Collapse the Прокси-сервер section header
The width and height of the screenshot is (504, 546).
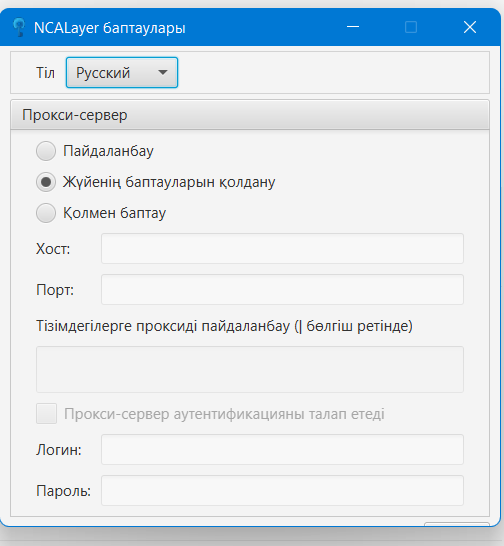250,115
